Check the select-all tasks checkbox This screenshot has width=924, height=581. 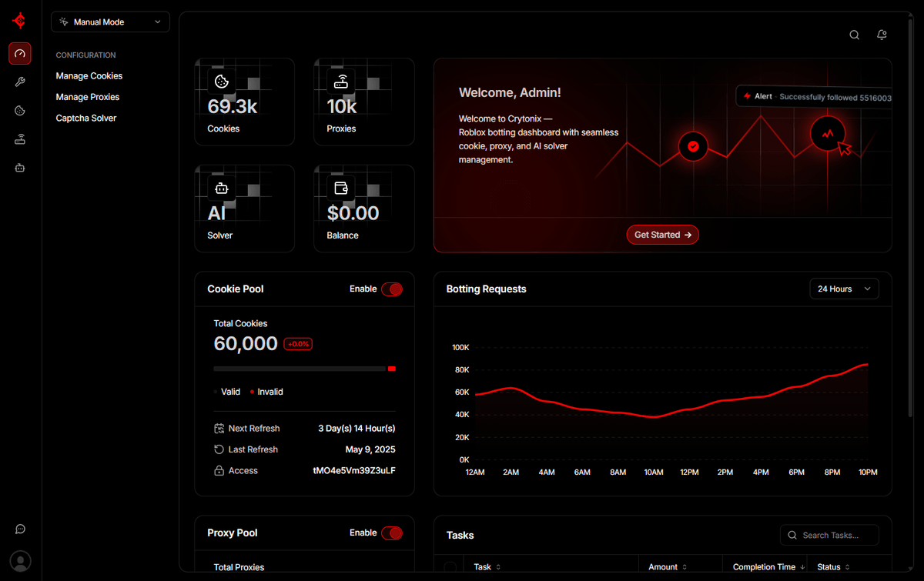[450, 567]
